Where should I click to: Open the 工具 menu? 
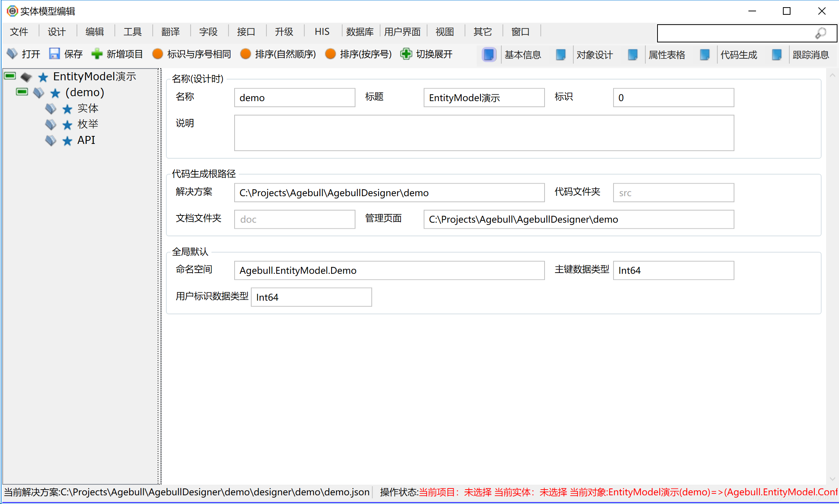(133, 32)
